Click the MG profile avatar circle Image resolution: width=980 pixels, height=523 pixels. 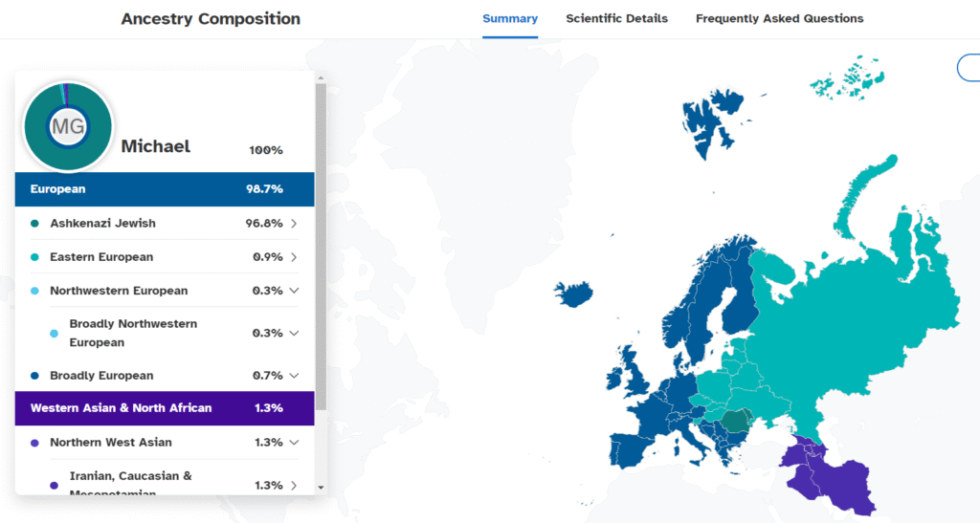(68, 126)
